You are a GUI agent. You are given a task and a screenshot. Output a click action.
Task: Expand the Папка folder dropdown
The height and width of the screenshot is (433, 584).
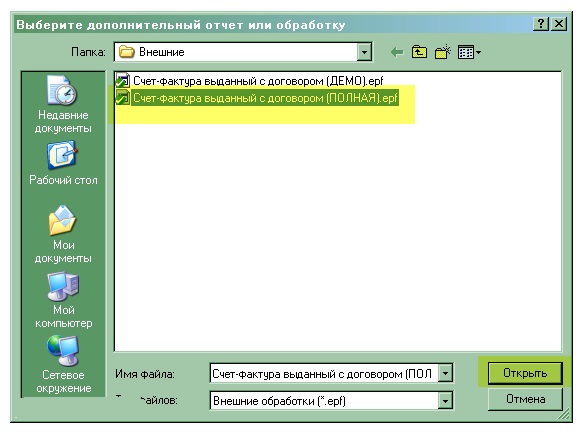(364, 52)
